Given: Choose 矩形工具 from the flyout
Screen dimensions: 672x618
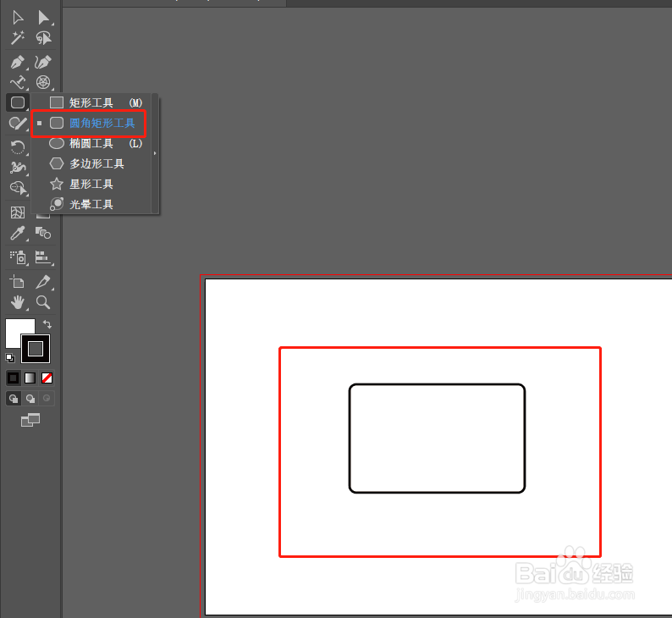Looking at the screenshot, I should coord(95,102).
